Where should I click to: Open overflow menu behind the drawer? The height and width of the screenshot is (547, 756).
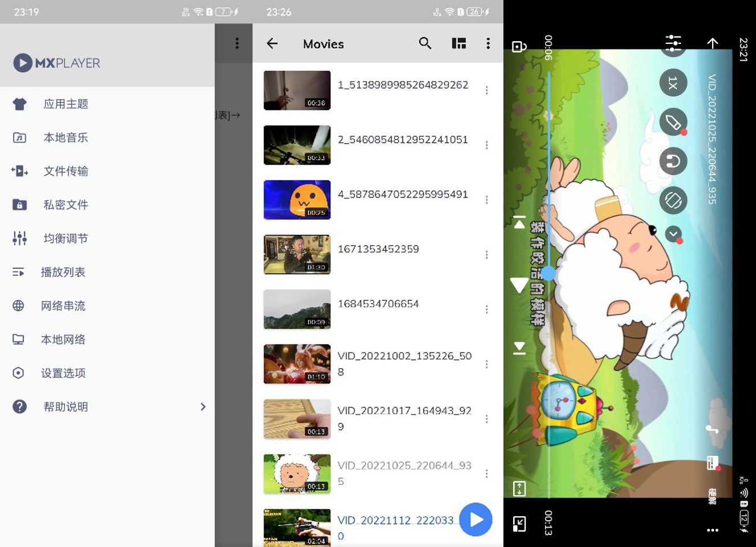click(x=237, y=43)
